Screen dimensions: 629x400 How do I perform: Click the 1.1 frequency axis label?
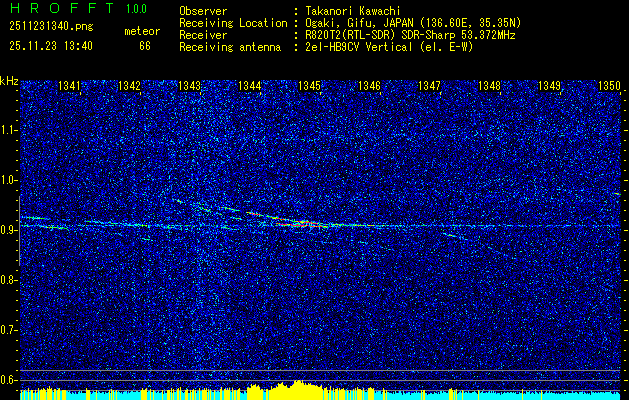(9, 130)
